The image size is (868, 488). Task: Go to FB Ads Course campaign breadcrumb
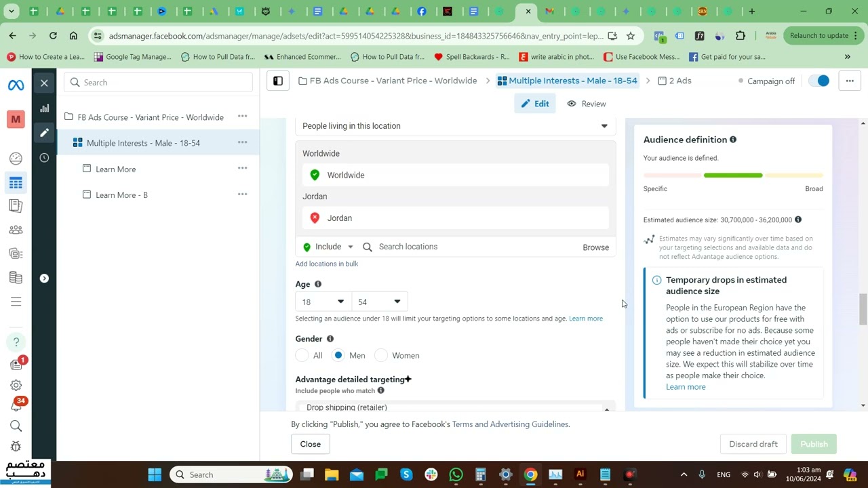[x=388, y=81]
